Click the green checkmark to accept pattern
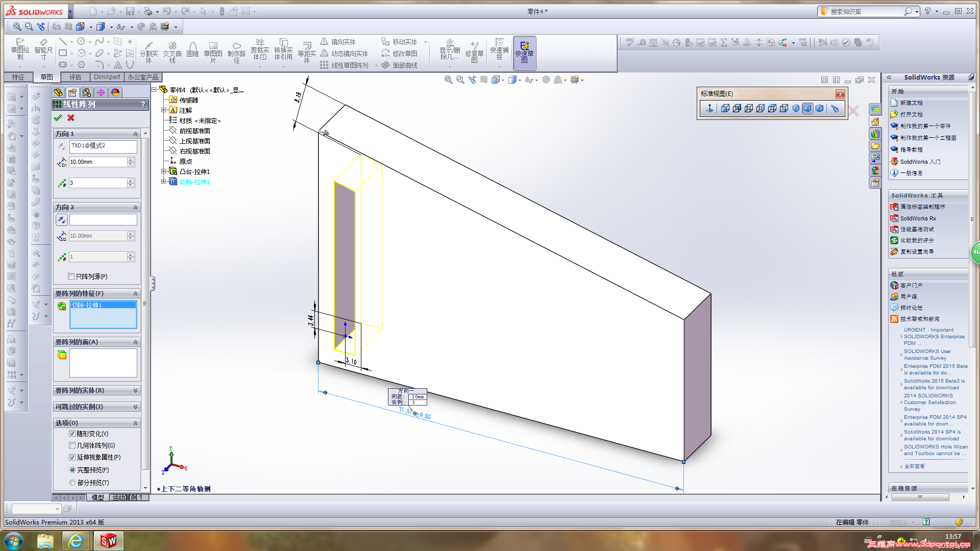 point(58,118)
